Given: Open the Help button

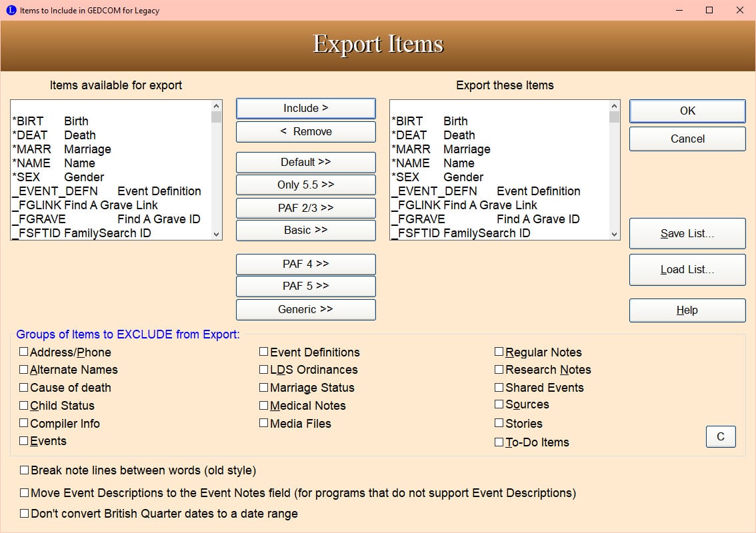Looking at the screenshot, I should (687, 310).
